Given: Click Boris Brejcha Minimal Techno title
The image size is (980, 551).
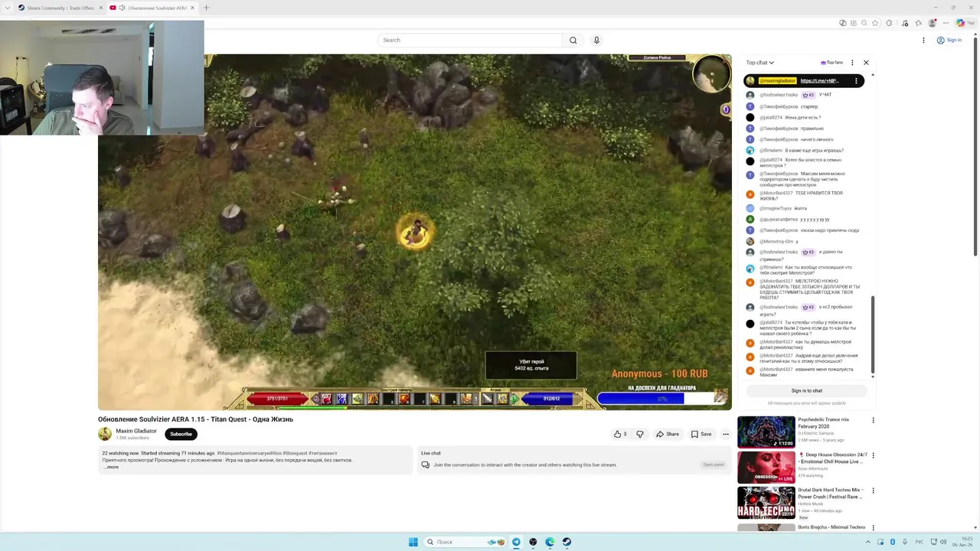Looking at the screenshot, I should [831, 527].
